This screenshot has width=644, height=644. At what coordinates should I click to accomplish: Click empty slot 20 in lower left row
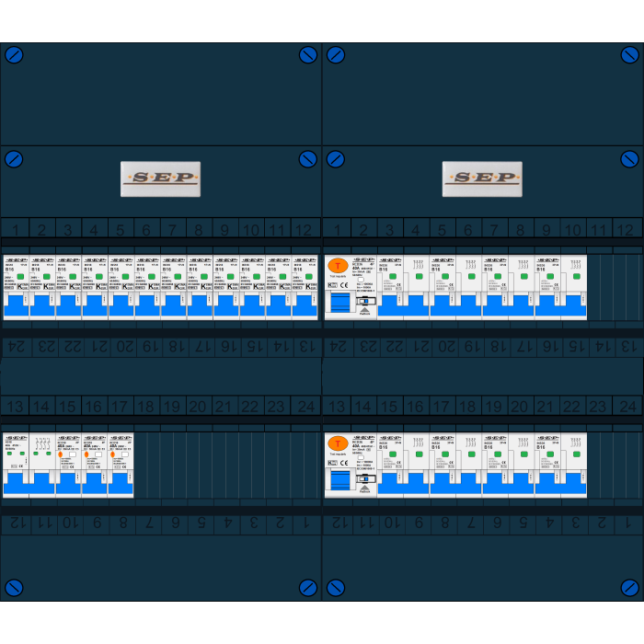point(198,465)
